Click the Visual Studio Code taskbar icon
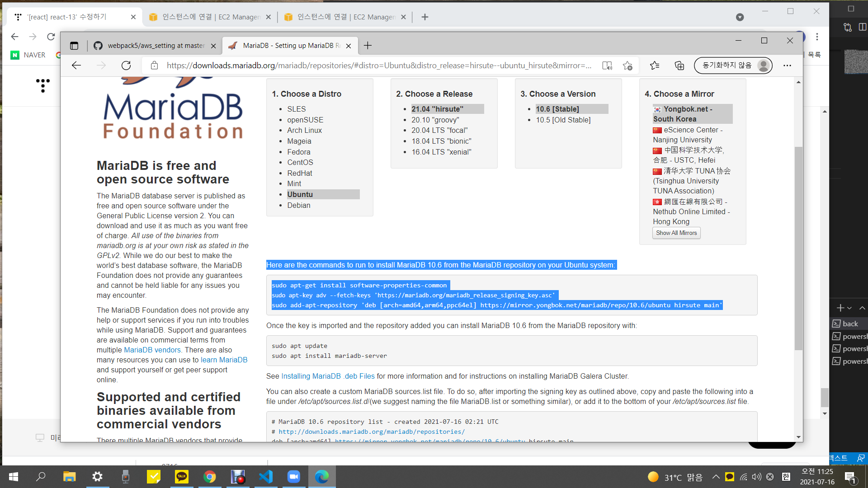Viewport: 868px width, 488px height. click(266, 477)
